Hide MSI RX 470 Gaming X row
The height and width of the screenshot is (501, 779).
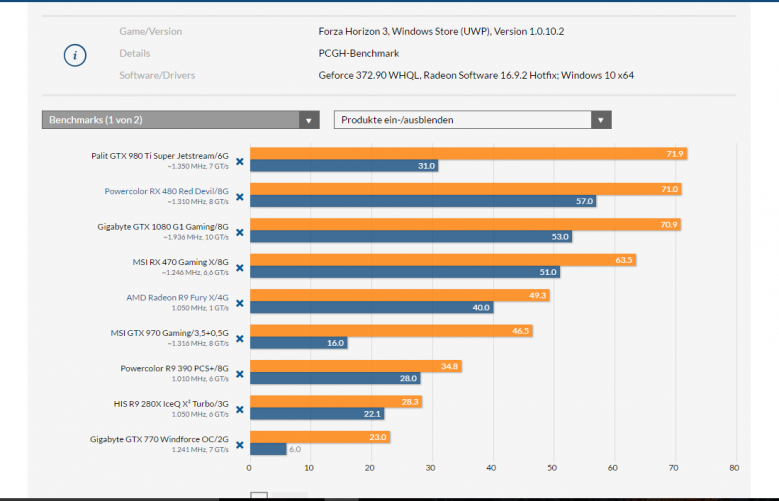[x=240, y=266]
